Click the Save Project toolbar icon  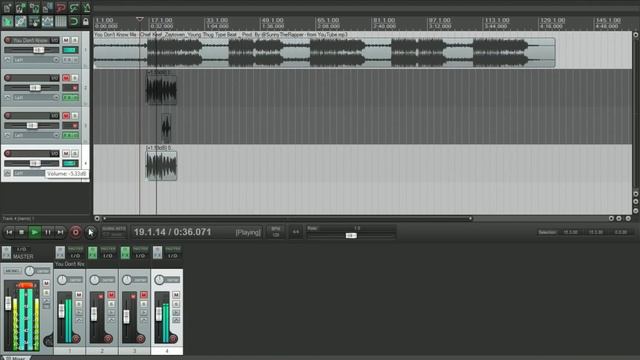(34, 7)
